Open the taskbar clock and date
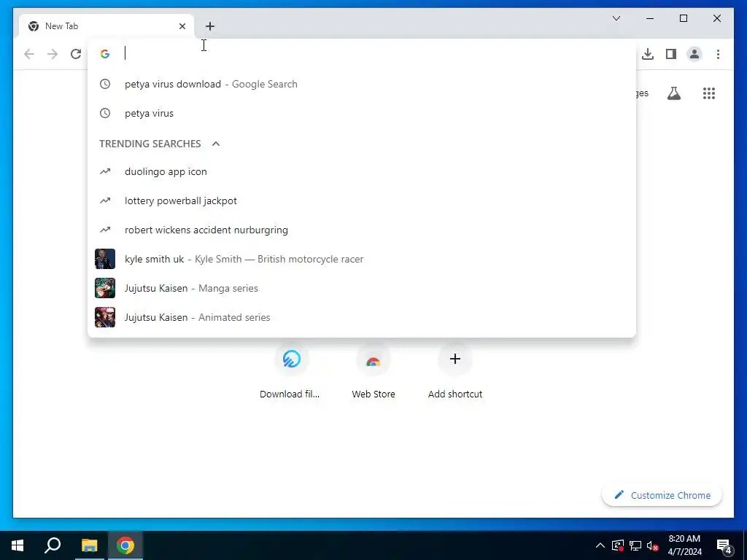 [684, 545]
